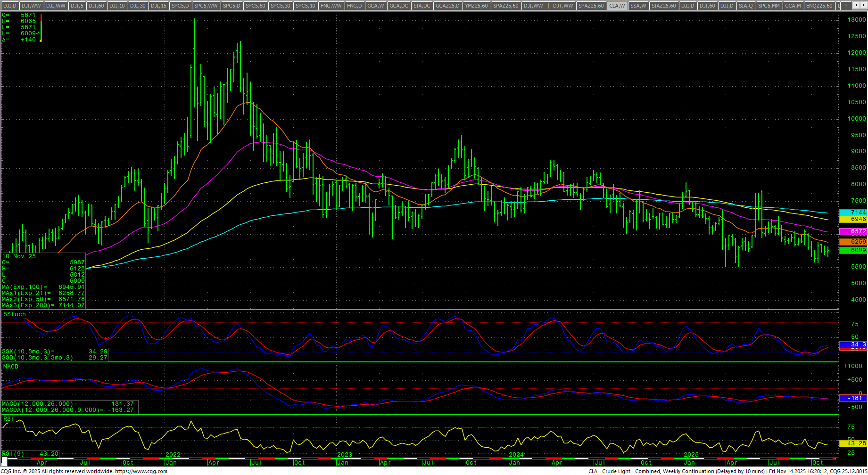Image resolution: width=868 pixels, height=475 pixels.
Task: Go to the ENQZ25,60 tab
Action: point(819,6)
